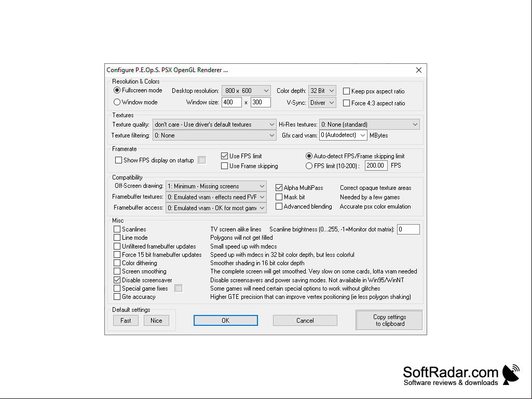
Task: Open Framebuffer textures dropdown
Action: pos(216,197)
